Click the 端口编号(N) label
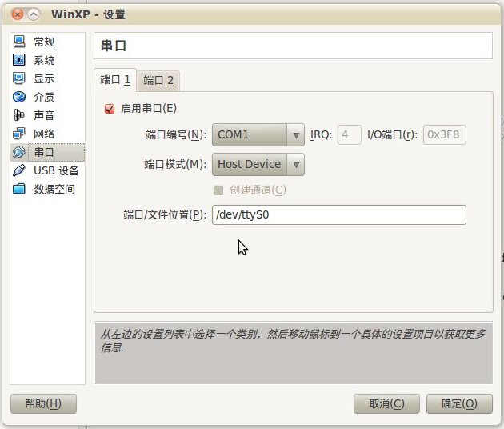Image resolution: width=504 pixels, height=429 pixels. click(x=176, y=134)
